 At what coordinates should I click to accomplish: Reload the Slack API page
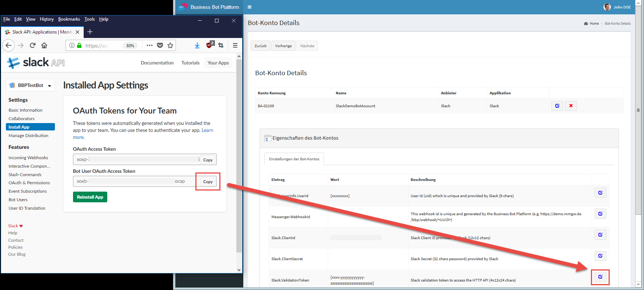(x=32, y=45)
